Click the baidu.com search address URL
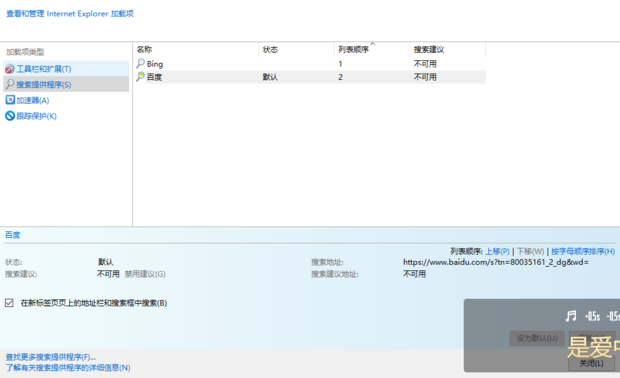The height and width of the screenshot is (378, 620). 496,262
